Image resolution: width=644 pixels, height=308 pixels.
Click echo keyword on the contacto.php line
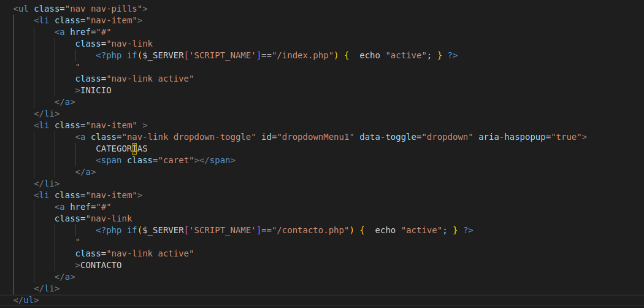(385, 230)
